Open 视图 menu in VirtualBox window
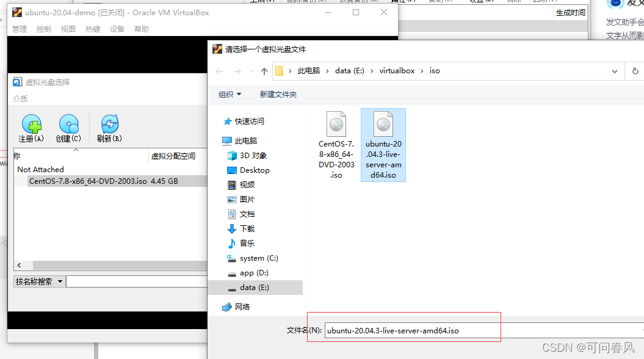This screenshot has width=644, height=359. coord(68,29)
